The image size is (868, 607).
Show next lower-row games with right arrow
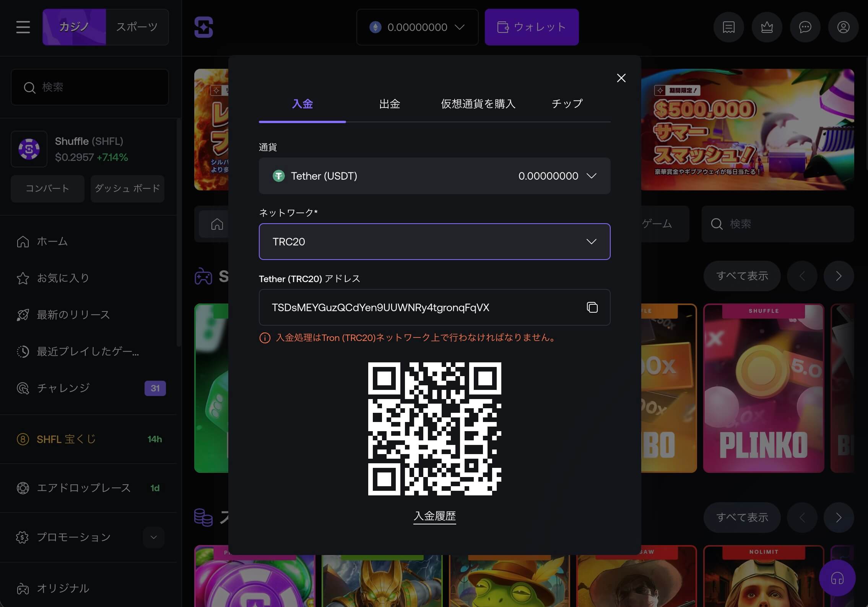pyautogui.click(x=839, y=518)
